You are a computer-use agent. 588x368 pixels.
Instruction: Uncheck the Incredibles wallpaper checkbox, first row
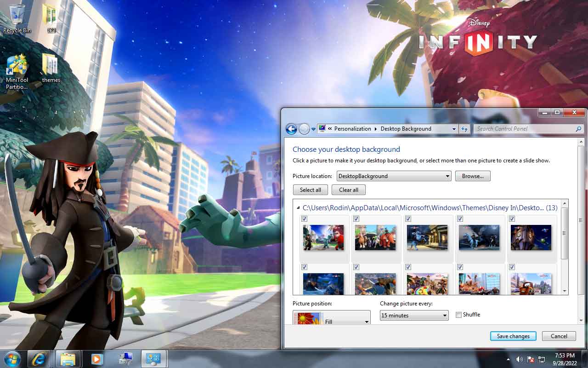(304, 219)
